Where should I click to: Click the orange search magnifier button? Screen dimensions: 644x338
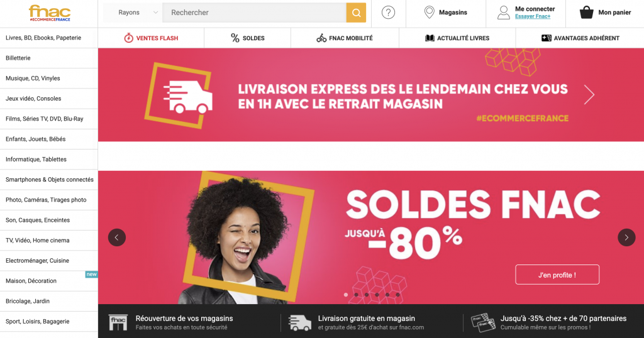pyautogui.click(x=356, y=13)
